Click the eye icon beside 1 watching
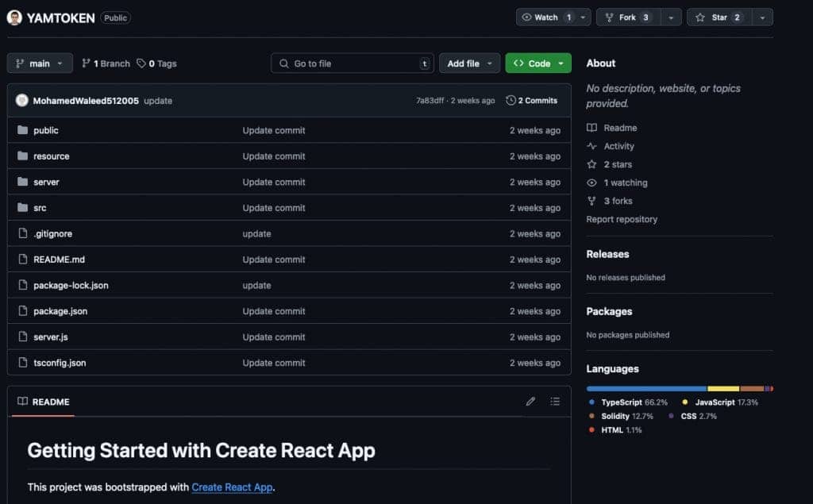The image size is (813, 504). click(x=591, y=183)
